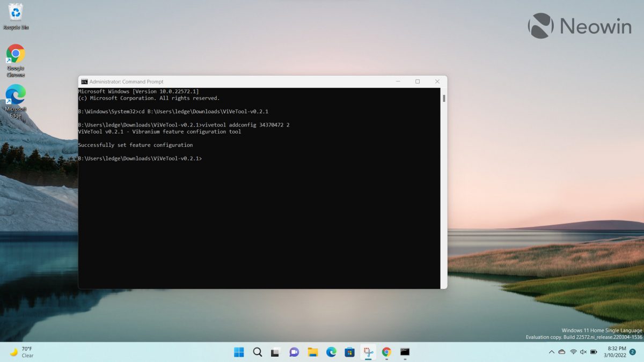This screenshot has width=644, height=362.
Task: Open Windows Search
Action: (x=257, y=352)
